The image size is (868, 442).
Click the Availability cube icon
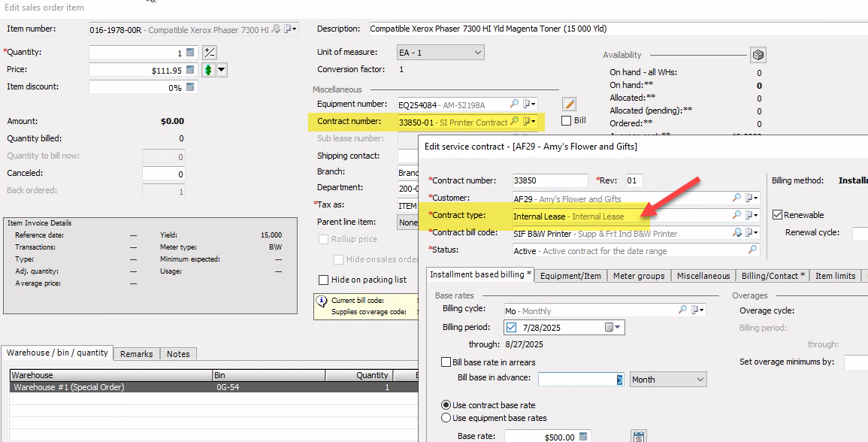pyautogui.click(x=758, y=55)
